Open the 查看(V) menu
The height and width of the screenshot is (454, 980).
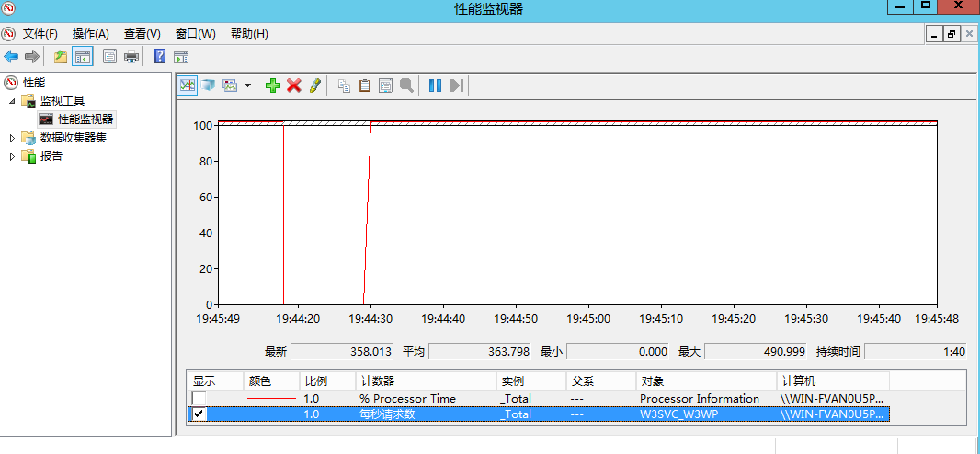[x=142, y=34]
